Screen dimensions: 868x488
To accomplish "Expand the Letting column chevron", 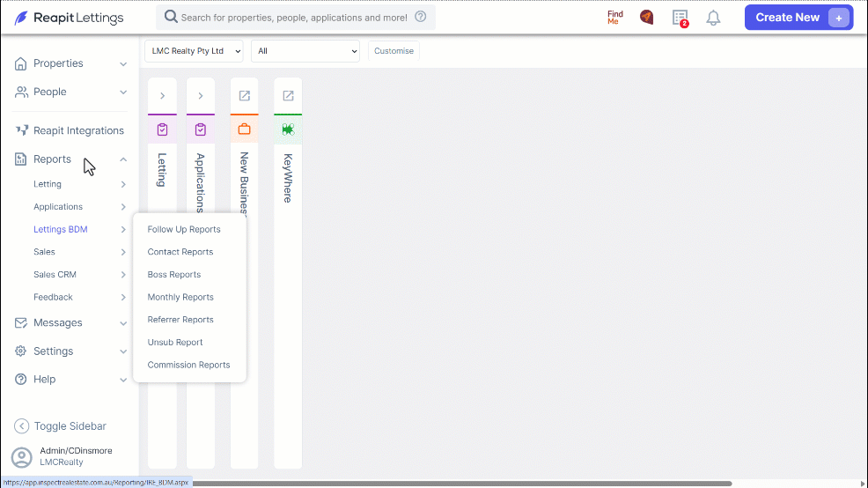I will [162, 96].
